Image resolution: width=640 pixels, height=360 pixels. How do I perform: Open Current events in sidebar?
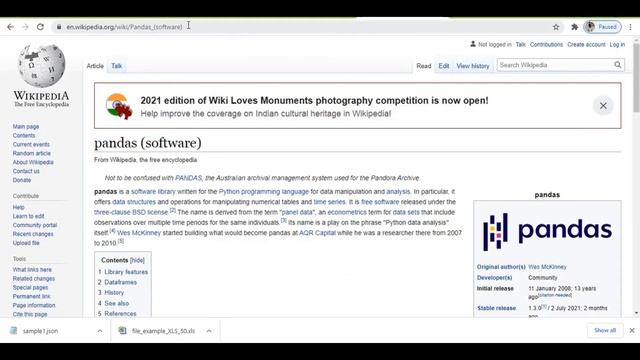31,144
